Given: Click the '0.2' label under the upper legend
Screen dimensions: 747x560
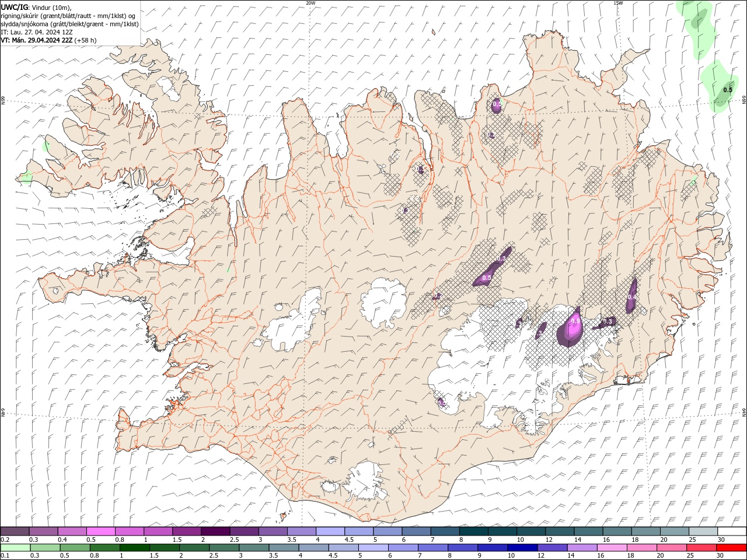Looking at the screenshot, I should pyautogui.click(x=5, y=540).
